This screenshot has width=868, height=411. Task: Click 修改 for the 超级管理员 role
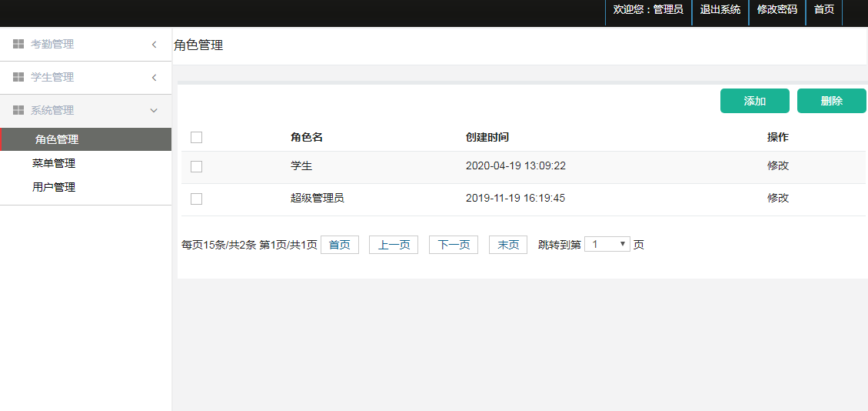point(777,198)
